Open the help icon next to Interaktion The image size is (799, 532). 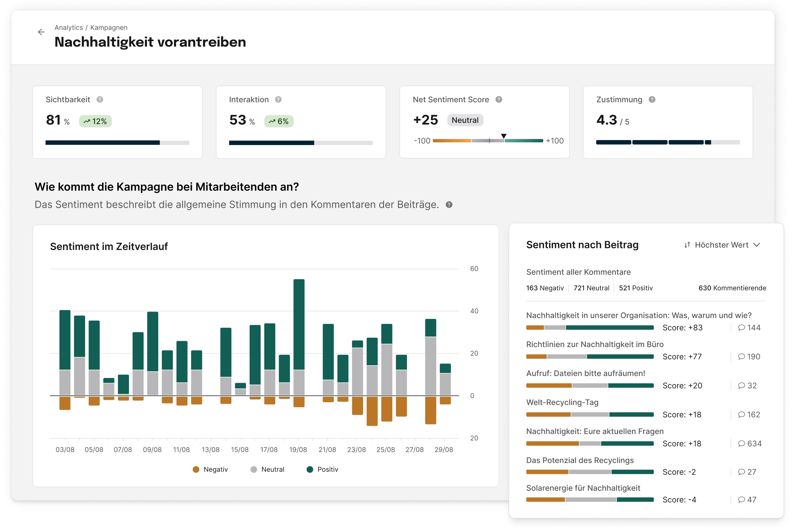click(278, 99)
